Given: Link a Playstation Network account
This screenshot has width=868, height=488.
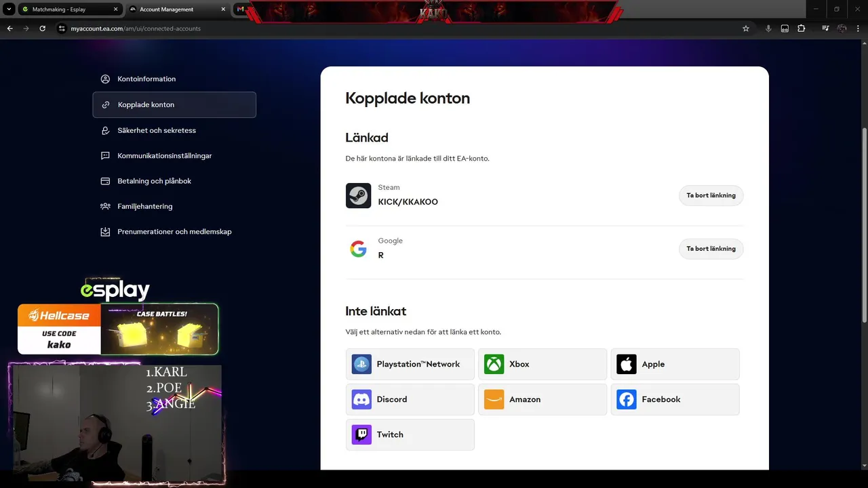Looking at the screenshot, I should coord(410,364).
